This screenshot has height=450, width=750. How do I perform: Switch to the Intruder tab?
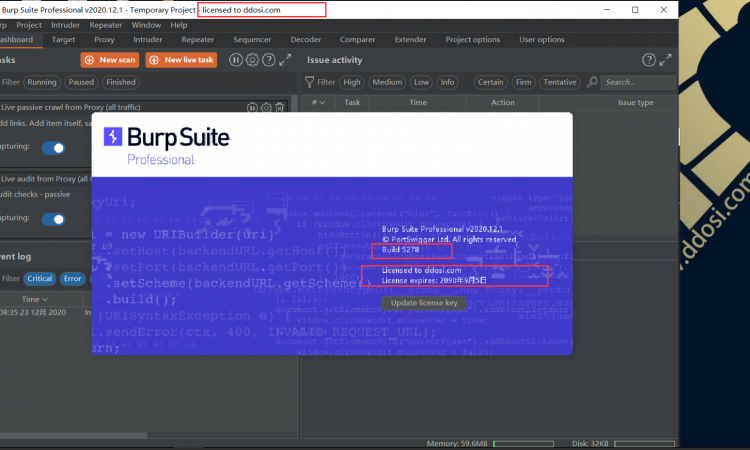(x=148, y=40)
